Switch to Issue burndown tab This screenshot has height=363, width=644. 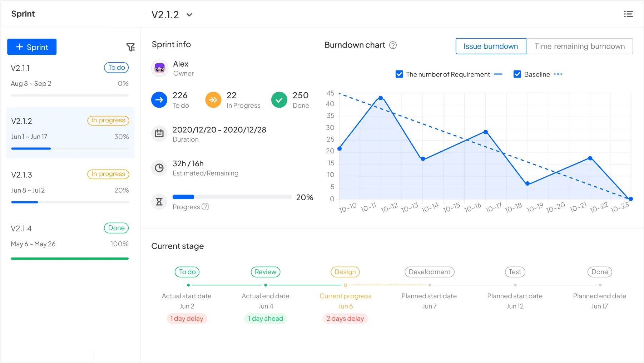tap(490, 46)
